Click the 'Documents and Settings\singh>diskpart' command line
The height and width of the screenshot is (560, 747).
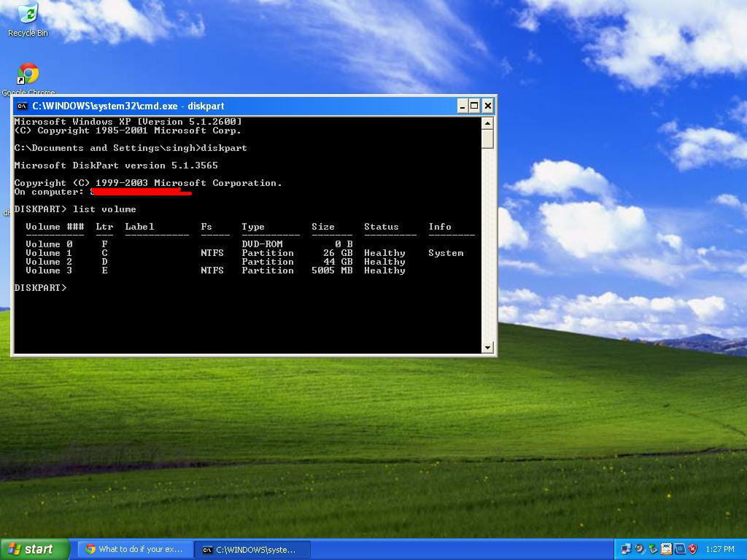click(131, 148)
